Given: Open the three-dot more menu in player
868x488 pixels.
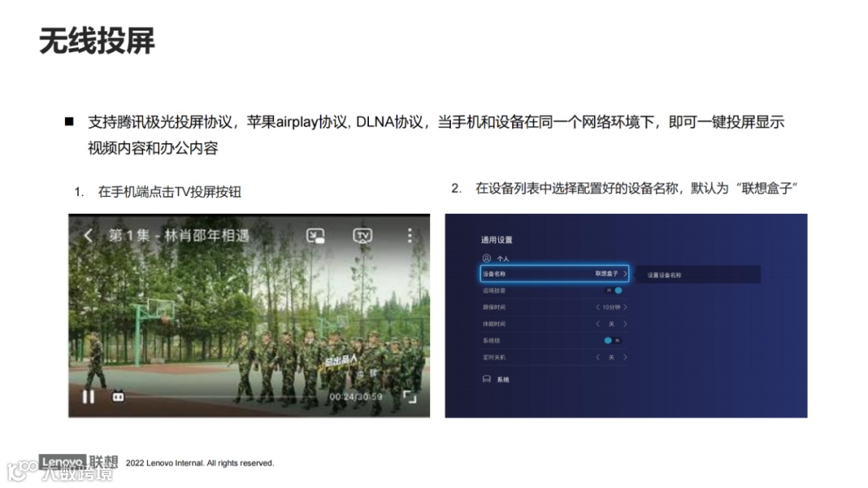Looking at the screenshot, I should (410, 236).
